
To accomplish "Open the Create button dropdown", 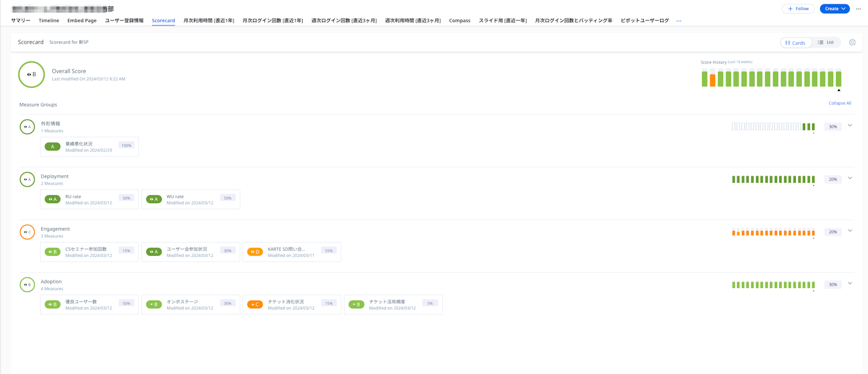I will (x=834, y=9).
